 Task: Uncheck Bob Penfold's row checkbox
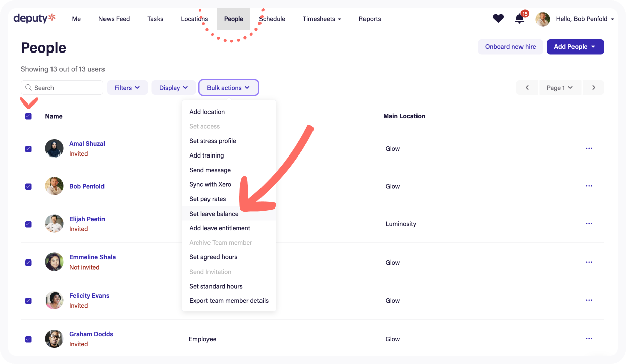28,186
